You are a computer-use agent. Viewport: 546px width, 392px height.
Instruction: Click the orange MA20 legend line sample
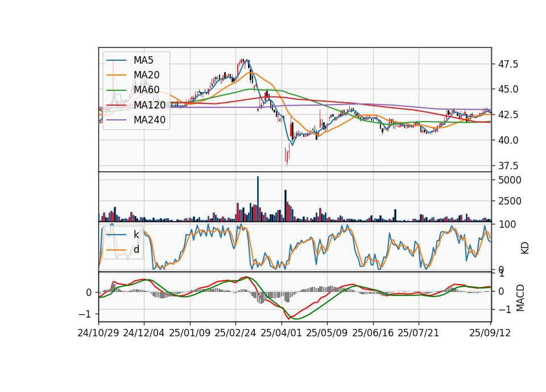click(116, 75)
